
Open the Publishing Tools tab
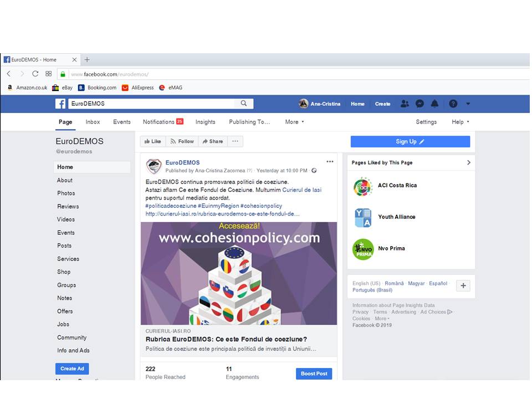point(249,122)
